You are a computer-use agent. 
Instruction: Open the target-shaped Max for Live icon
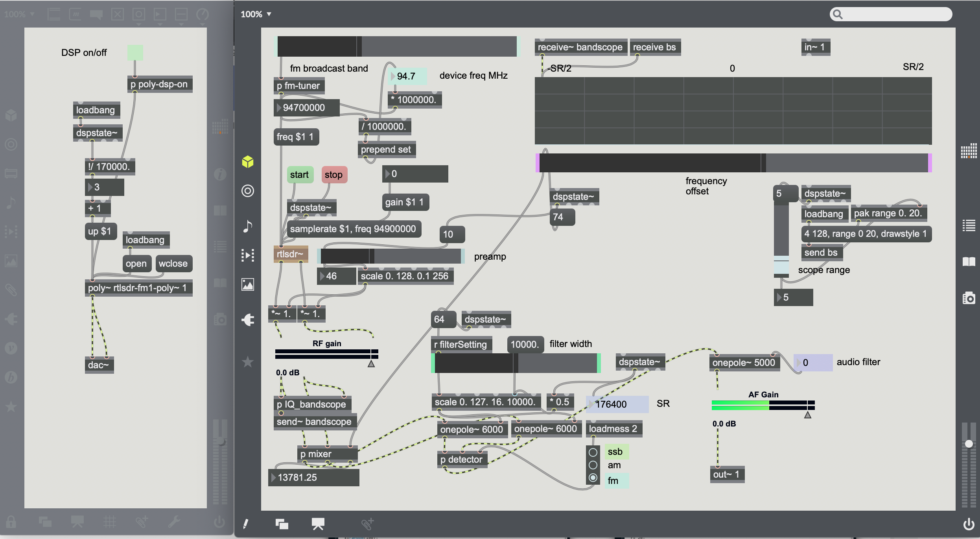coord(248,191)
